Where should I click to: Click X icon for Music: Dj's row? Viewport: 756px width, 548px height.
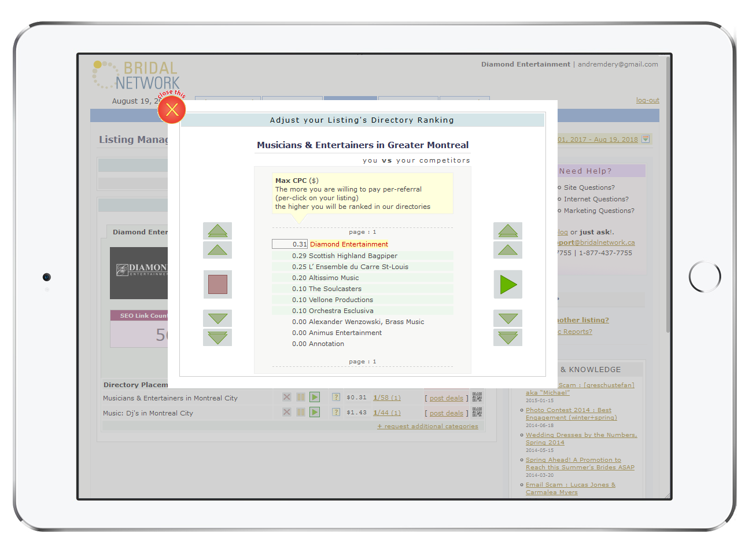[287, 412]
